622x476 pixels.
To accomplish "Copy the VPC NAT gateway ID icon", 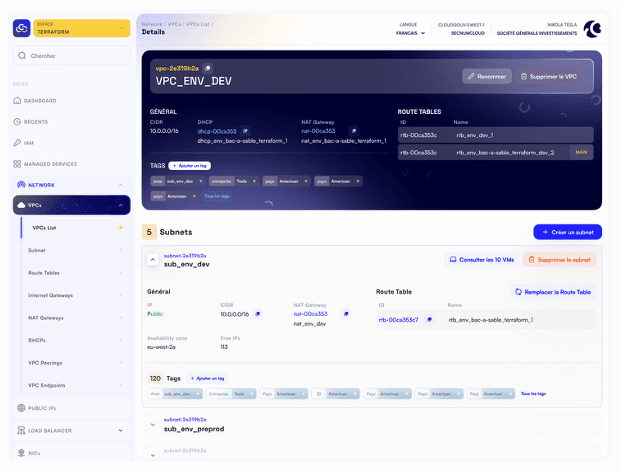I will (x=354, y=131).
